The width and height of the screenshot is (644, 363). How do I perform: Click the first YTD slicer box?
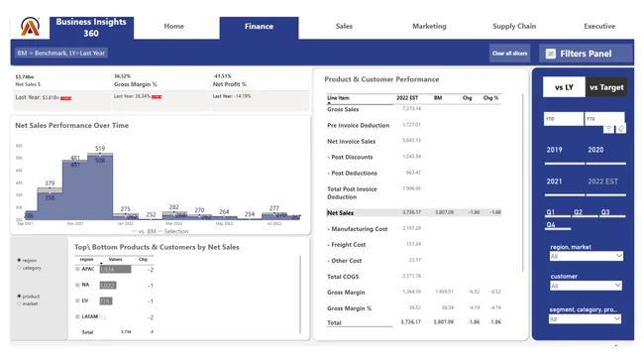coord(563,119)
